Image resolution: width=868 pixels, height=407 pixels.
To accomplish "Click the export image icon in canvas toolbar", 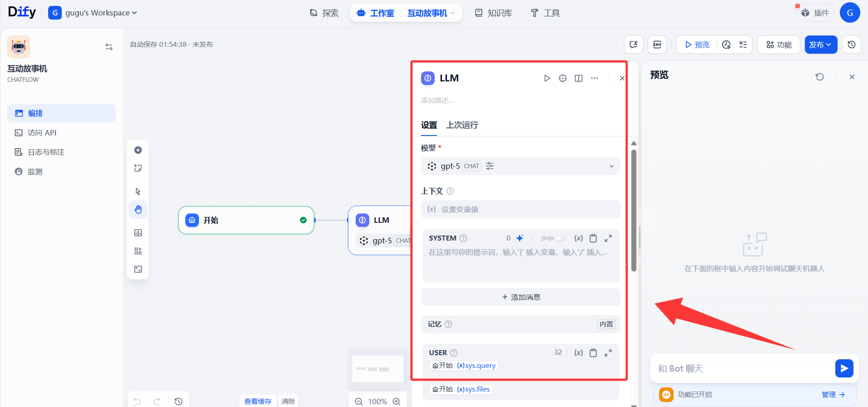I will (138, 233).
